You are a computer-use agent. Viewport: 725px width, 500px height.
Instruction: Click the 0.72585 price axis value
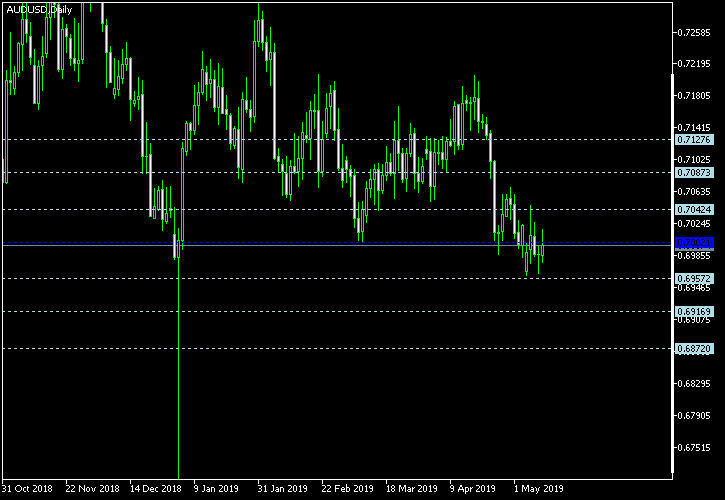click(x=694, y=32)
